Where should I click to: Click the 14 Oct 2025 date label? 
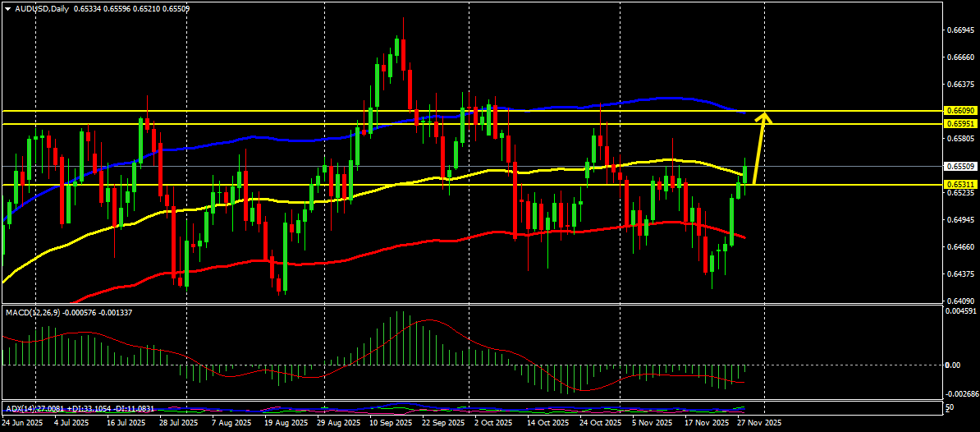[548, 423]
